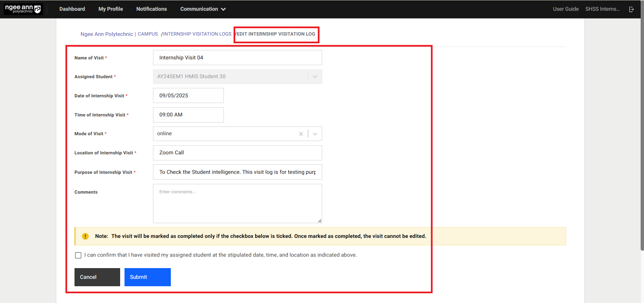
Task: Open the Dashboard menu item
Action: (72, 9)
